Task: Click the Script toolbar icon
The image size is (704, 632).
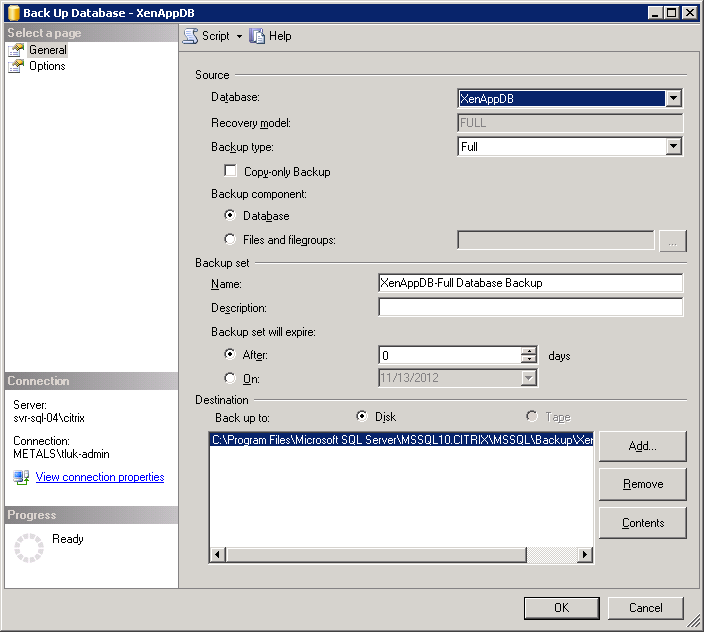Action: 190,36
